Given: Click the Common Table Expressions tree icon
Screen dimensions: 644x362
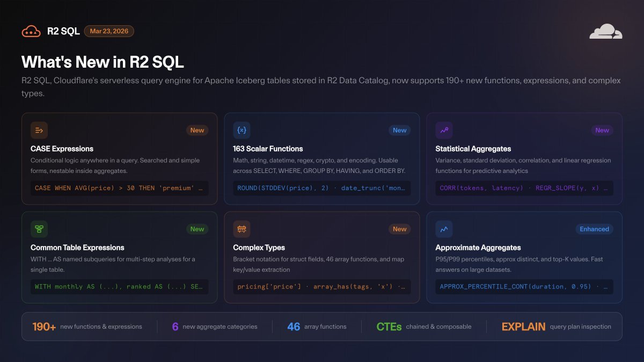Looking at the screenshot, I should pos(39,229).
